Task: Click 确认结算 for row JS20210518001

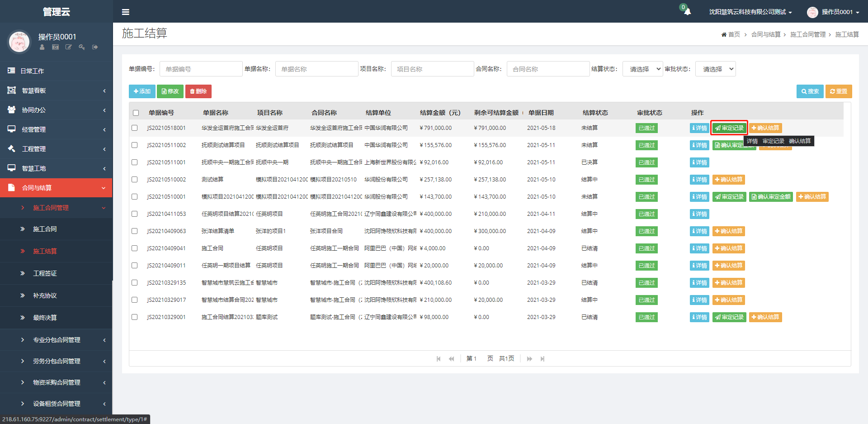Action: coord(765,128)
